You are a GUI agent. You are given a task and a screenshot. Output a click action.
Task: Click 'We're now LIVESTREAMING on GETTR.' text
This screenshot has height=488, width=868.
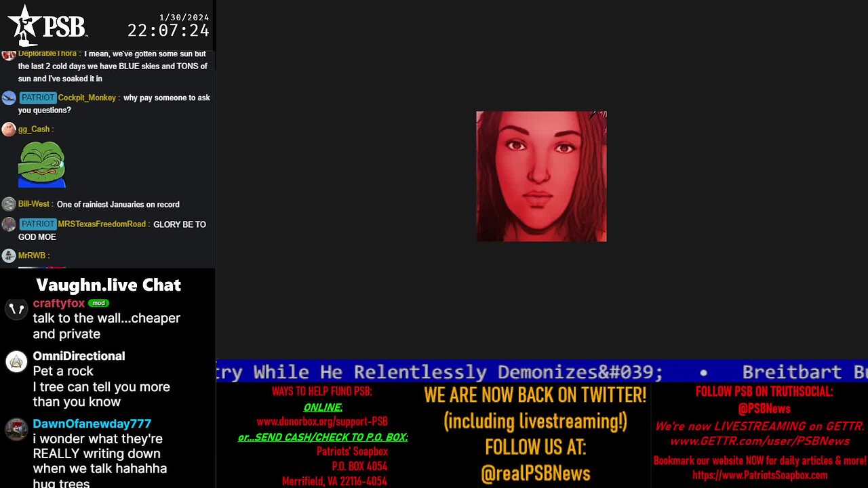[759, 426]
